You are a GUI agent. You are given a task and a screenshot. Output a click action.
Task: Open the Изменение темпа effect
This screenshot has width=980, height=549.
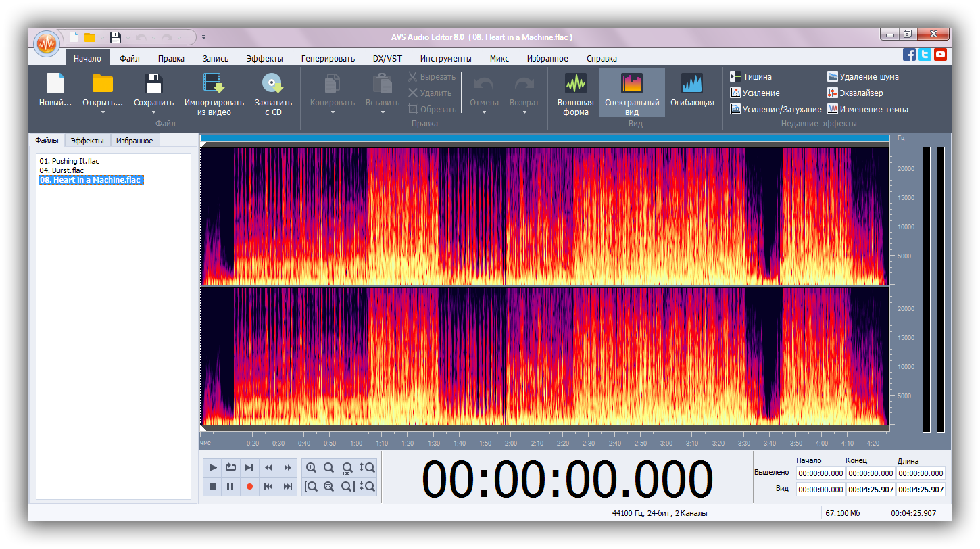click(x=868, y=110)
